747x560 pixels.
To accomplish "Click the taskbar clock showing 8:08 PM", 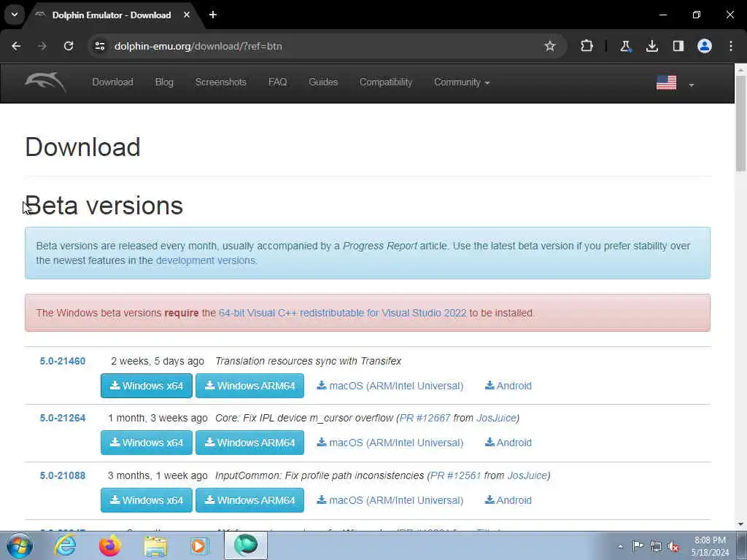I will (710, 546).
